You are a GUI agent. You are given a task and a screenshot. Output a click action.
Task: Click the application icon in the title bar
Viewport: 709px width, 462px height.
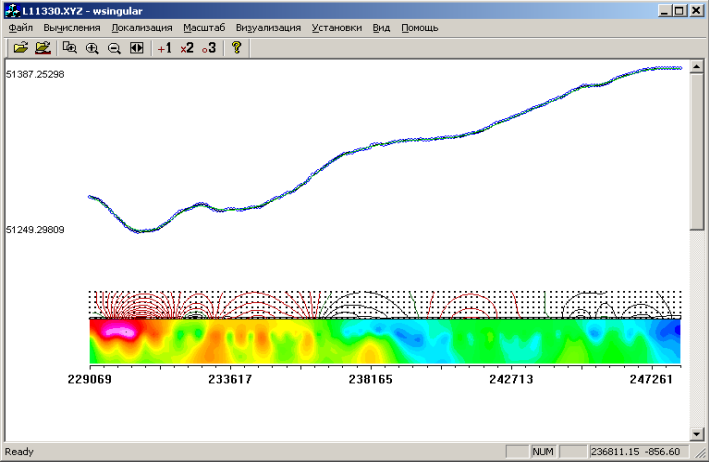tap(11, 9)
